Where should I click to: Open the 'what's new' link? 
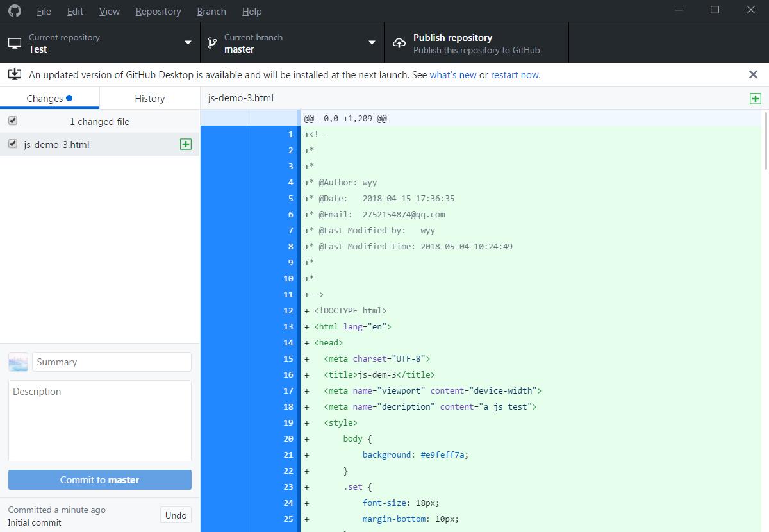(452, 75)
